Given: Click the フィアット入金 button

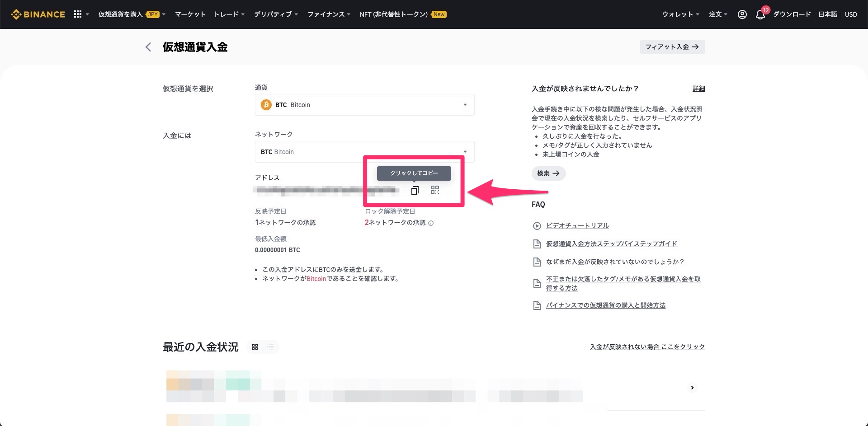Looking at the screenshot, I should coord(672,47).
